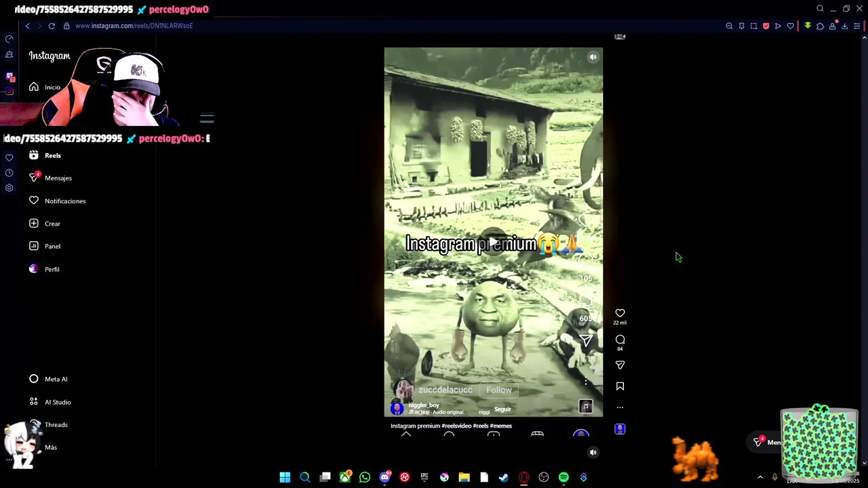The width and height of the screenshot is (868, 488).
Task: Go to Instagram Inicio (home)
Action: coord(45,87)
